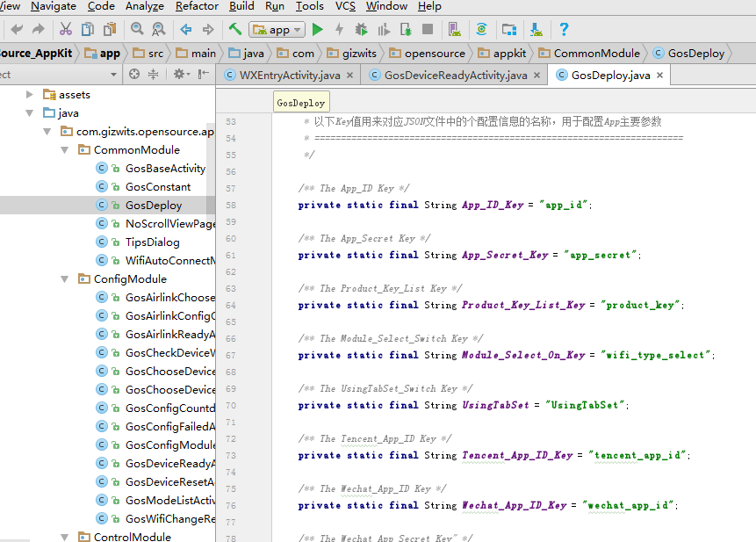Collapse the ConfigModule folder
Screen dimensions: 756x542
click(65, 279)
